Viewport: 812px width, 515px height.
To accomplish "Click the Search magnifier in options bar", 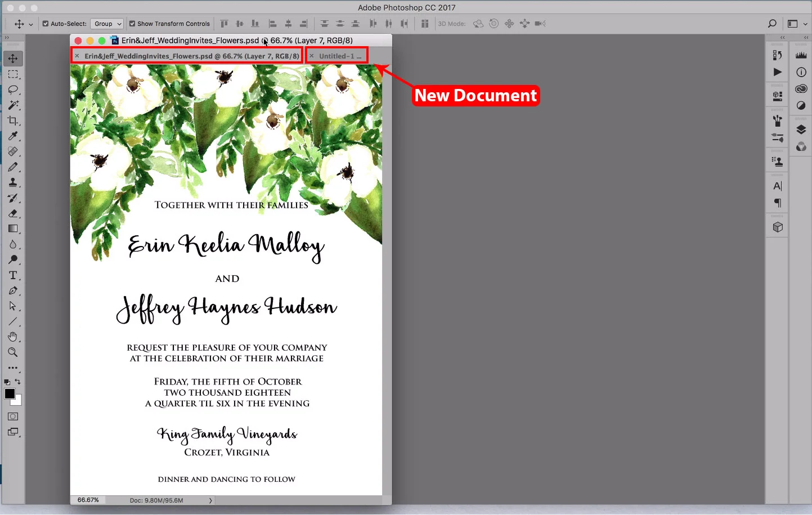I will [x=772, y=24].
